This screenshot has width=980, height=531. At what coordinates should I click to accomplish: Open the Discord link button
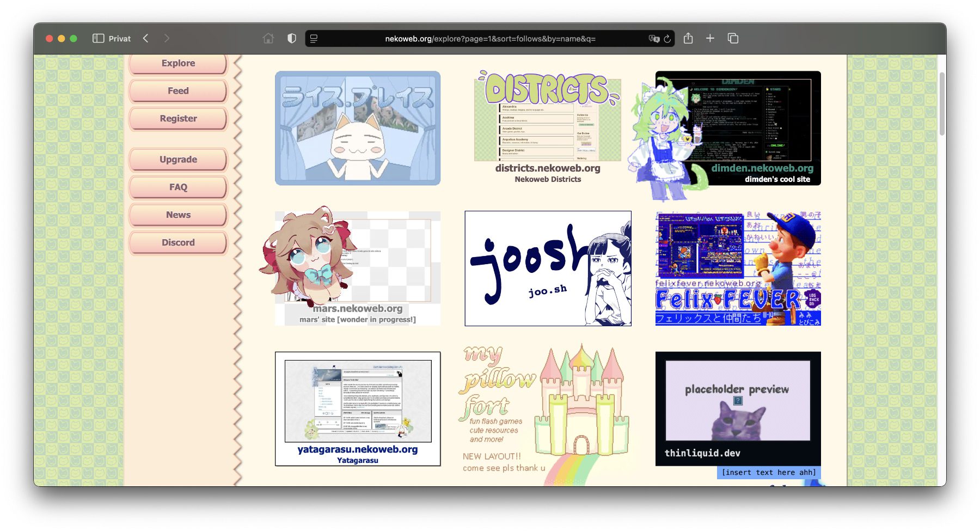click(178, 243)
